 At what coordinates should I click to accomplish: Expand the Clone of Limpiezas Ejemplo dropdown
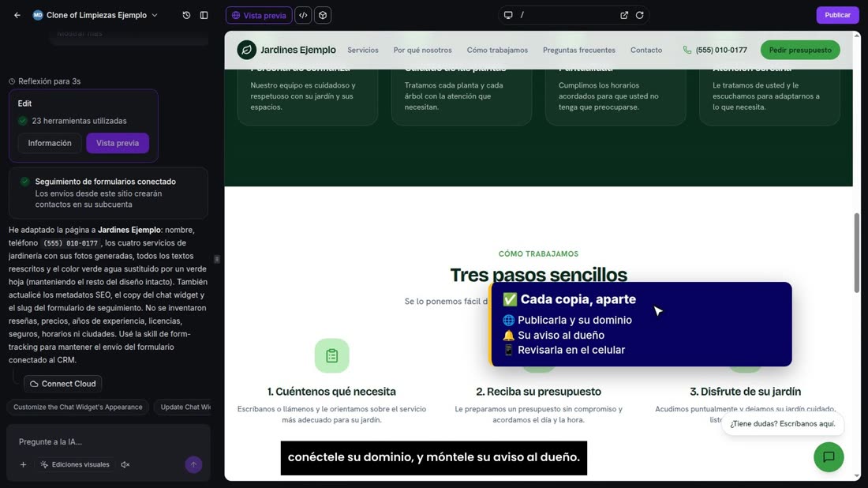click(155, 15)
